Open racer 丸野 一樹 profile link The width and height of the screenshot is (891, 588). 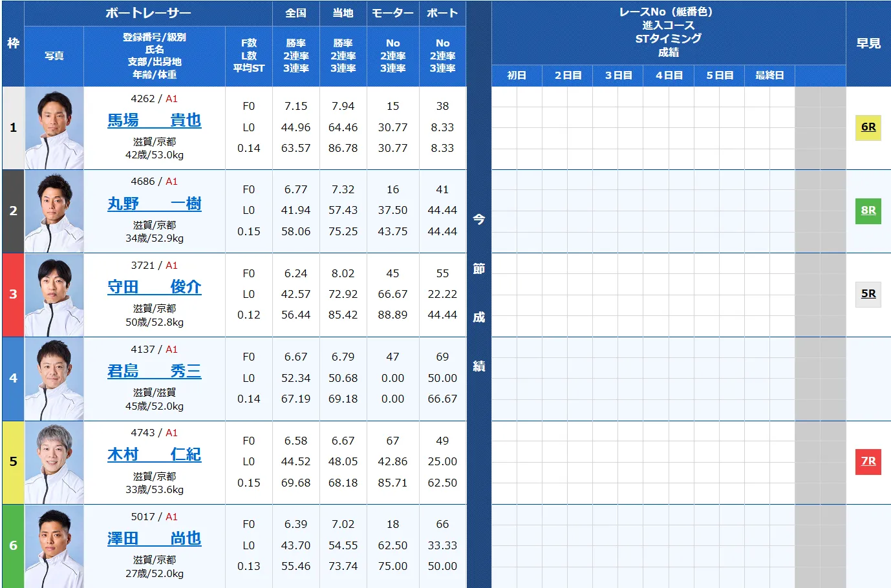click(154, 204)
